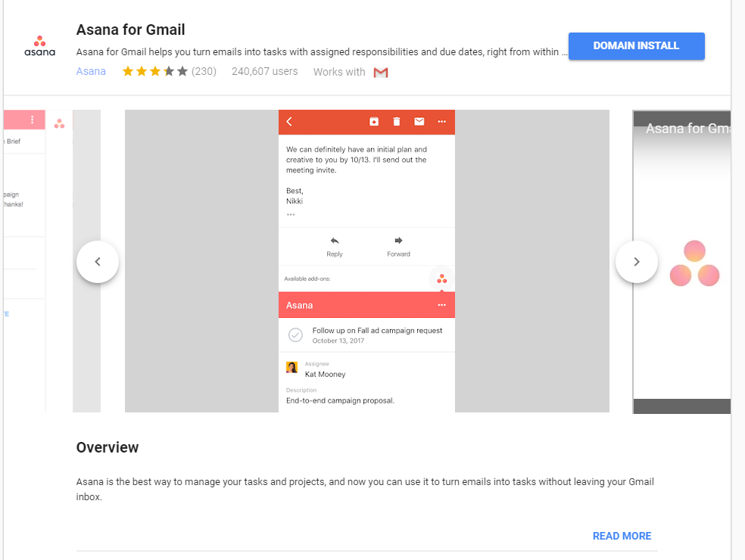Click the three-dot menu in orange email header

[441, 122]
